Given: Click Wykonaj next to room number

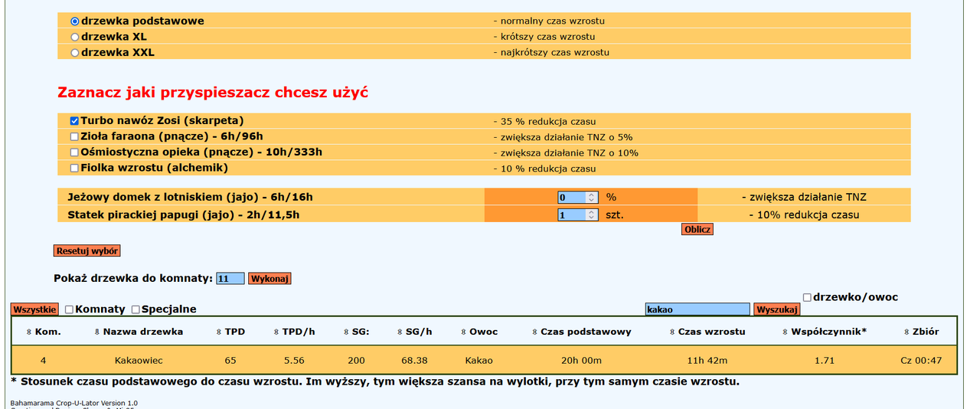Looking at the screenshot, I should tap(269, 279).
